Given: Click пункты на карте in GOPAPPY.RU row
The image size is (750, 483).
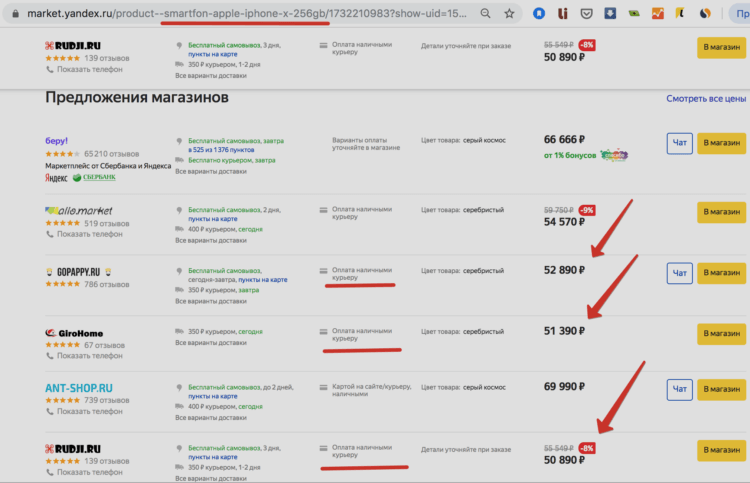Looking at the screenshot, I should (263, 280).
